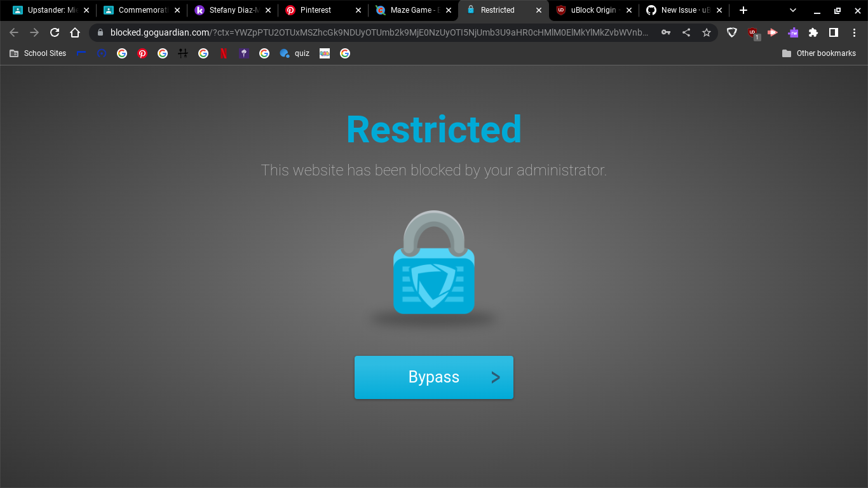Viewport: 868px width, 488px height.
Task: Open the password key icon in the address bar
Action: pos(666,32)
